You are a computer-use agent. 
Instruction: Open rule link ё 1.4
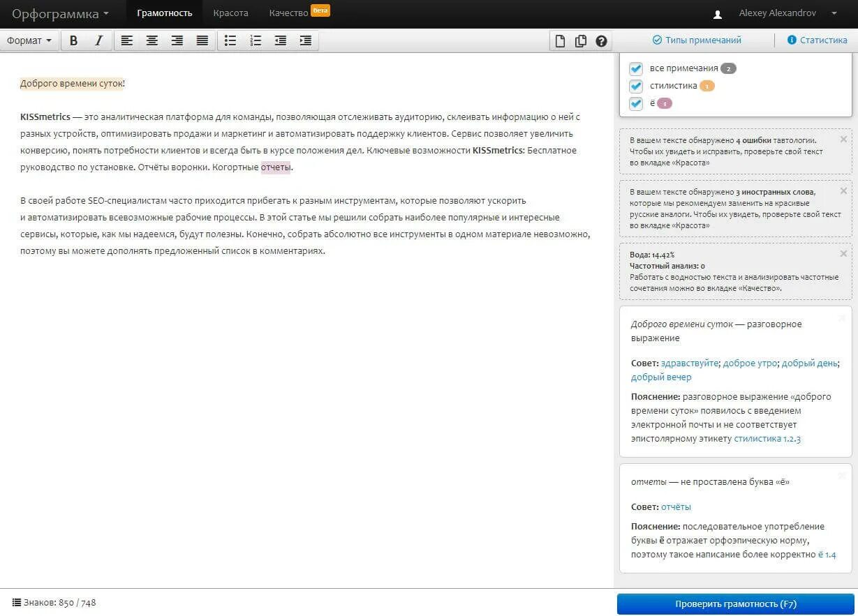827,555
